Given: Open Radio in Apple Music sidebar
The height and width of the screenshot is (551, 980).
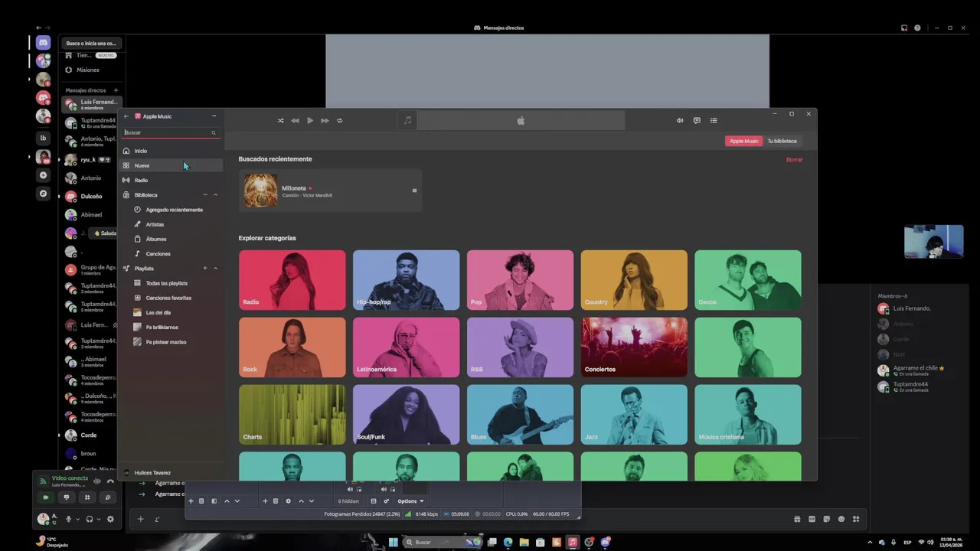Looking at the screenshot, I should coord(171,180).
